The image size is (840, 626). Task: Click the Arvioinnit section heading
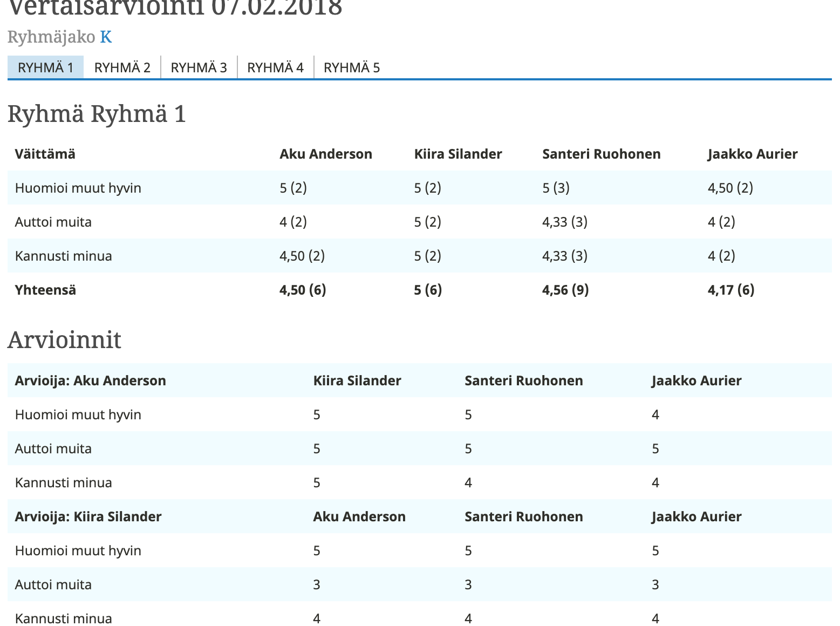tap(64, 340)
